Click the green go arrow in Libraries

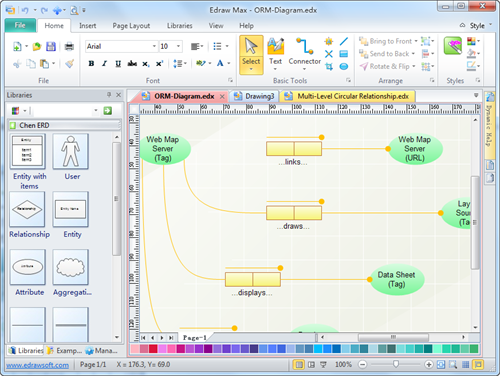tap(107, 110)
